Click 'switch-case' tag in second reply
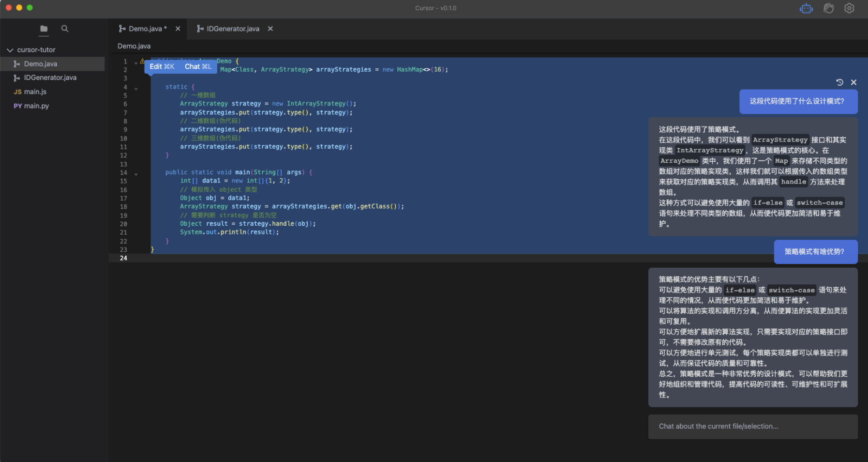Screen dimensions: 868x462 click(x=792, y=290)
